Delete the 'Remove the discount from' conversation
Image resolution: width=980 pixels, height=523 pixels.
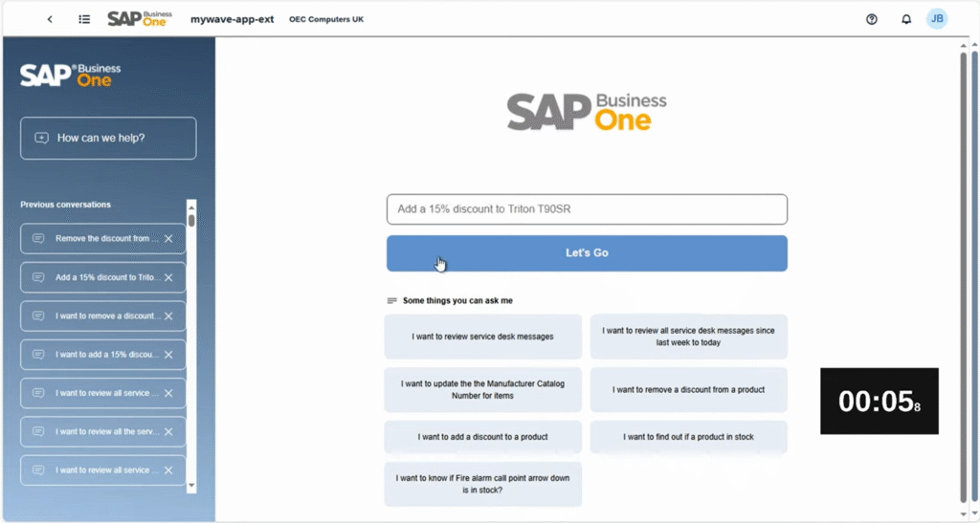click(168, 239)
